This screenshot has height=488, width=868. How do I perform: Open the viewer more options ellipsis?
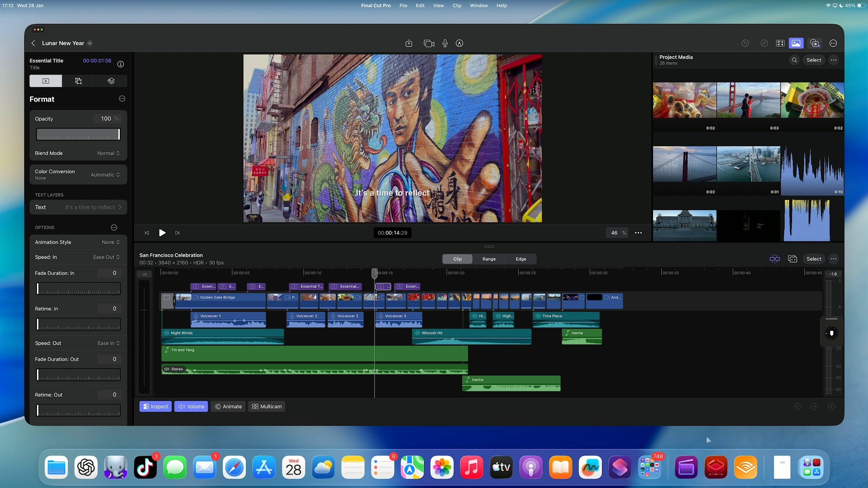638,233
